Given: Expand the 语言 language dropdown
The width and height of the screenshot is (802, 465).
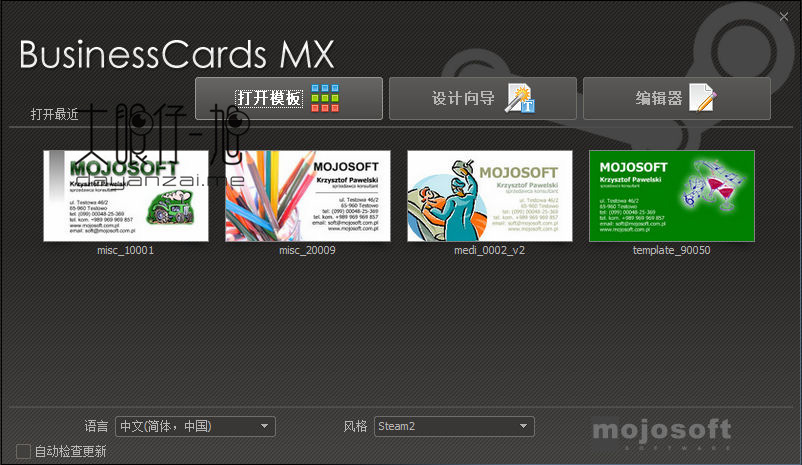Looking at the screenshot, I should tap(195, 426).
